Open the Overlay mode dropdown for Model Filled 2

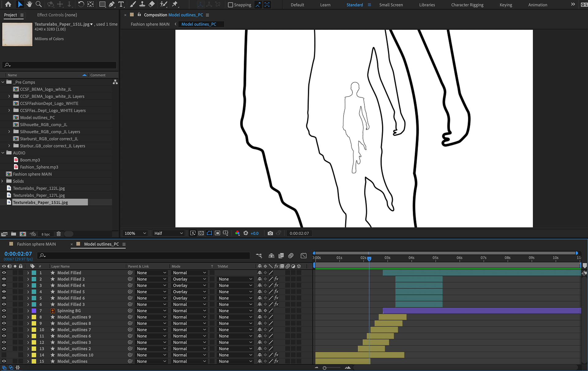[x=189, y=279]
